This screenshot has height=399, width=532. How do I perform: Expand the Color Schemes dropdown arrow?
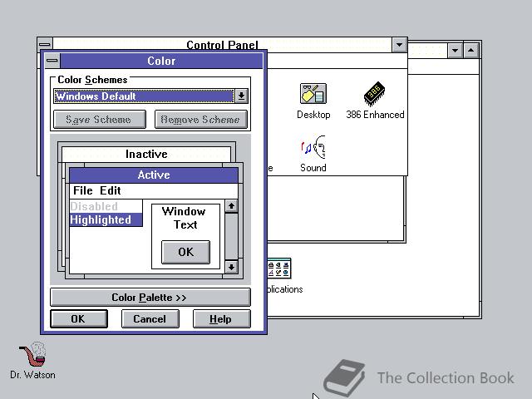[x=241, y=96]
